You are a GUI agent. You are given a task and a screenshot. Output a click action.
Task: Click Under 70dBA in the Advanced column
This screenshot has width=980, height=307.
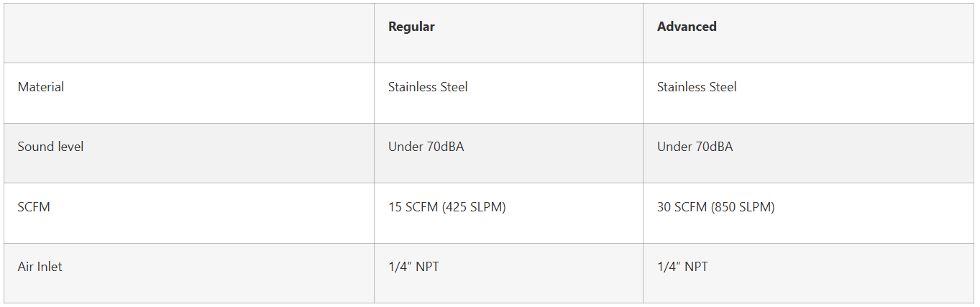tap(695, 147)
